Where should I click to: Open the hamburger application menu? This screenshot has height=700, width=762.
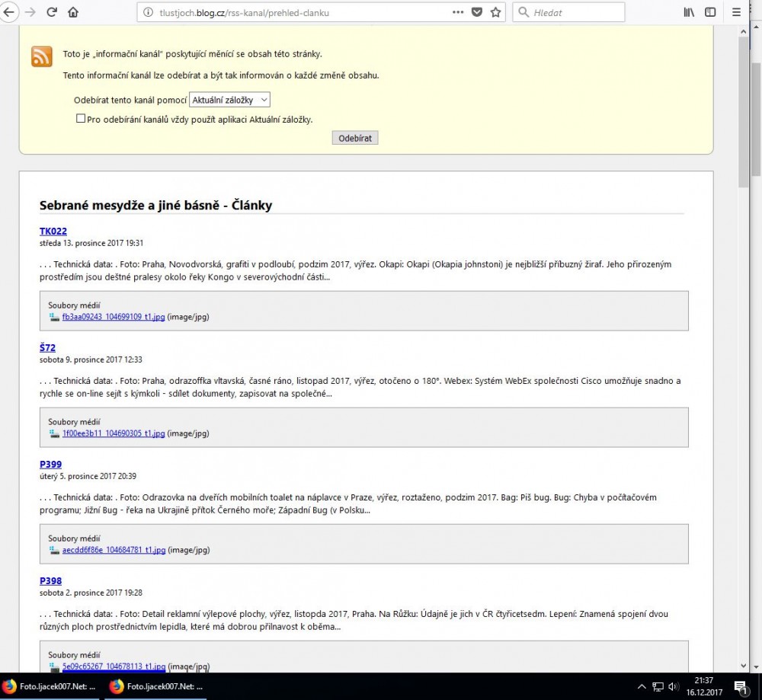[736, 12]
